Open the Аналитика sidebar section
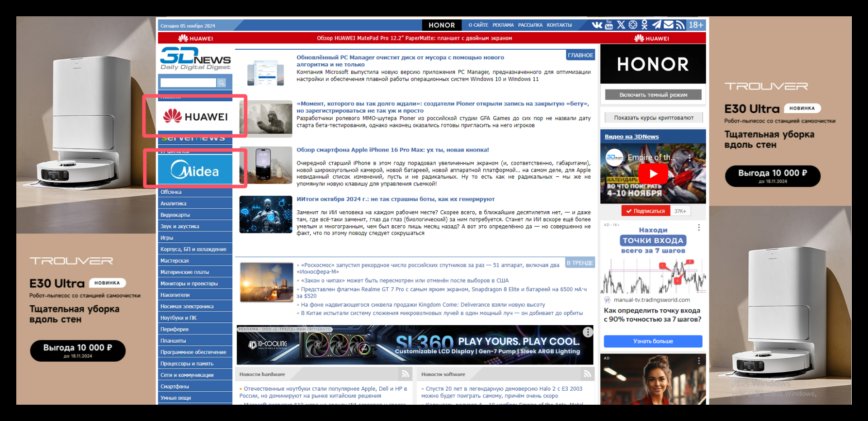868x421 pixels. coord(195,203)
